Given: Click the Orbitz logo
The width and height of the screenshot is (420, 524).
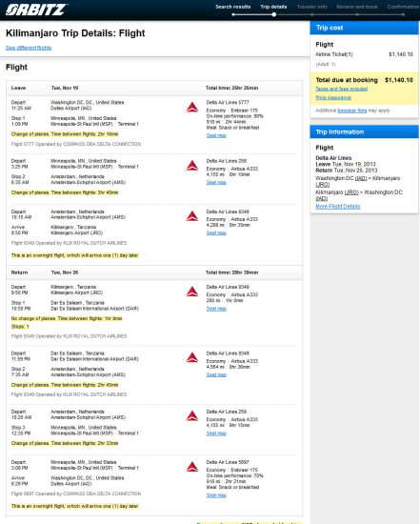Looking at the screenshot, I should (36, 10).
